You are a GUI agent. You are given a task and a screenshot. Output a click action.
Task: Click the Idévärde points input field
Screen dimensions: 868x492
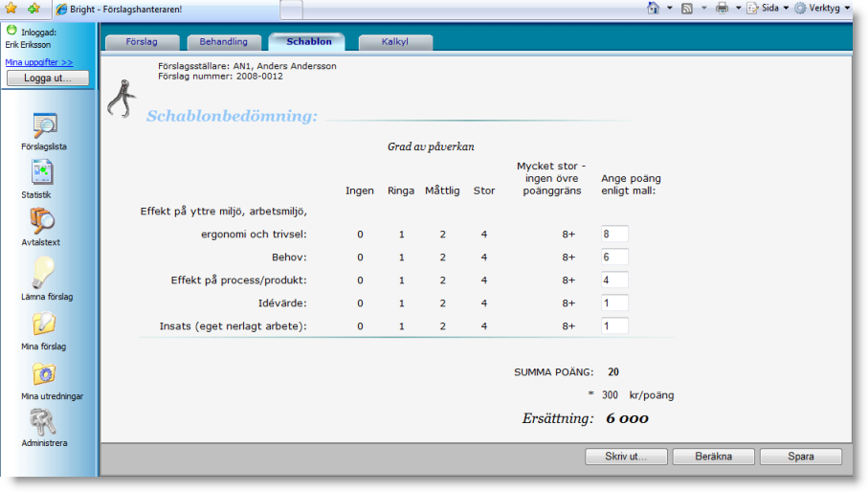[614, 303]
